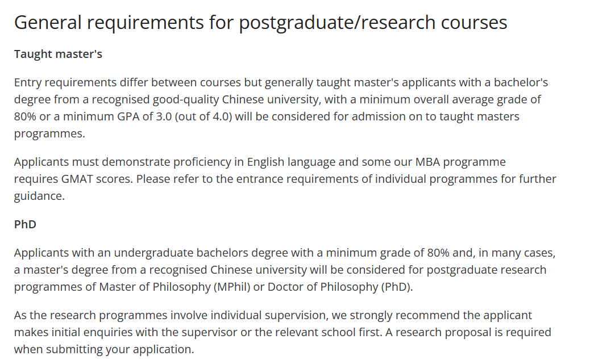Click the word 'programmes.' ending the first paragraph
Screen dimensions: 590x364
point(49,134)
